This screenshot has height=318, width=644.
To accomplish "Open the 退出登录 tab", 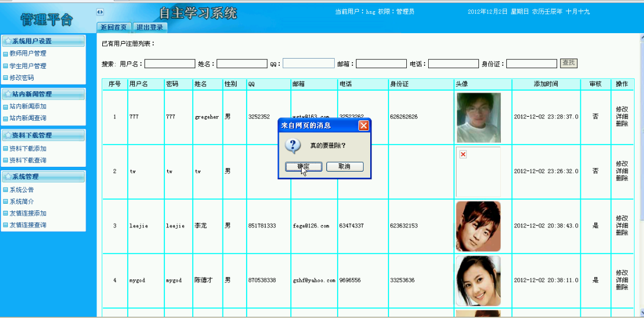I will (x=150, y=28).
